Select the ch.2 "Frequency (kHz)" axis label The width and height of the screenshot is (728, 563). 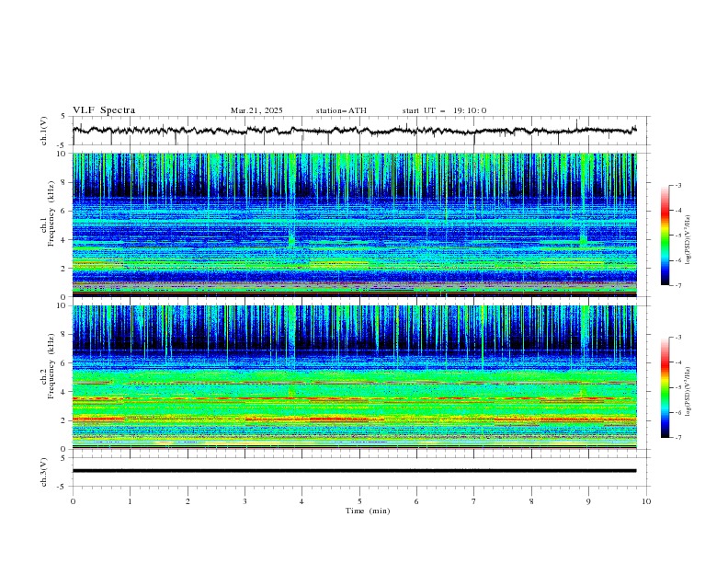click(51, 366)
